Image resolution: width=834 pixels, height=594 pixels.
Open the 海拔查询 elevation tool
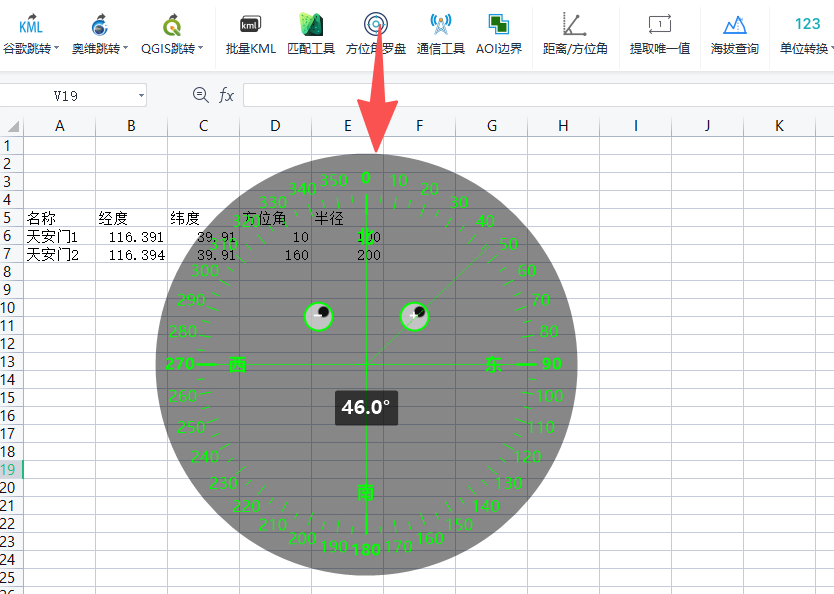[735, 34]
